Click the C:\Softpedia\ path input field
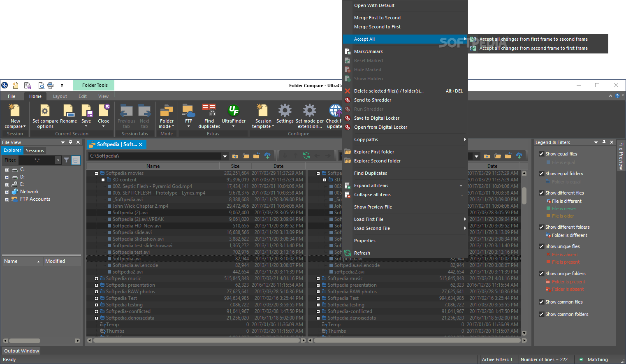The width and height of the screenshot is (626, 364). point(155,156)
